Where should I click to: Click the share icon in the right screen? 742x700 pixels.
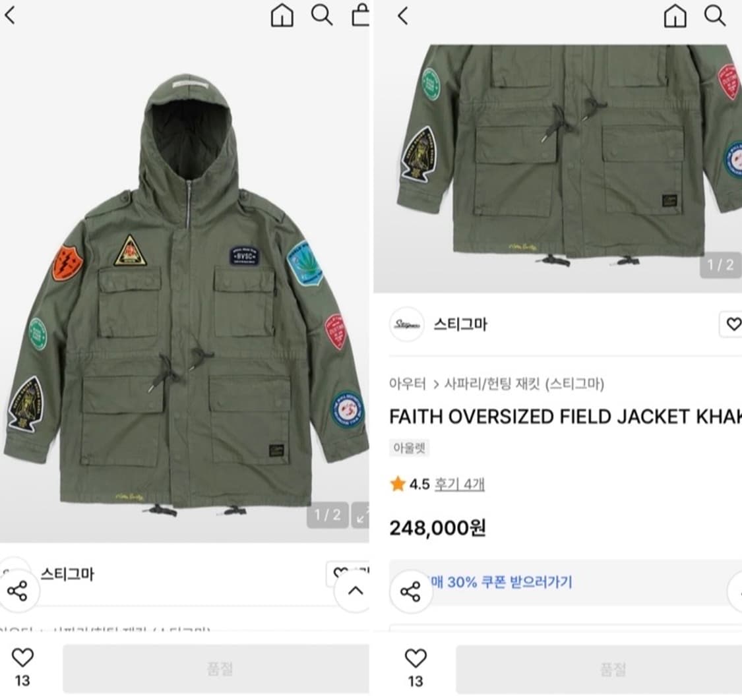pyautogui.click(x=410, y=591)
